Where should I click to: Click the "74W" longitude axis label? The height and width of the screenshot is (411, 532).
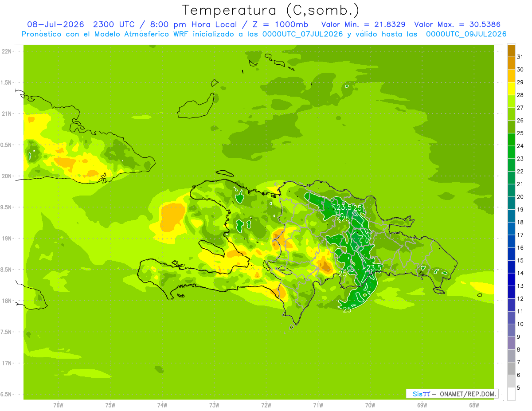[x=162, y=405]
